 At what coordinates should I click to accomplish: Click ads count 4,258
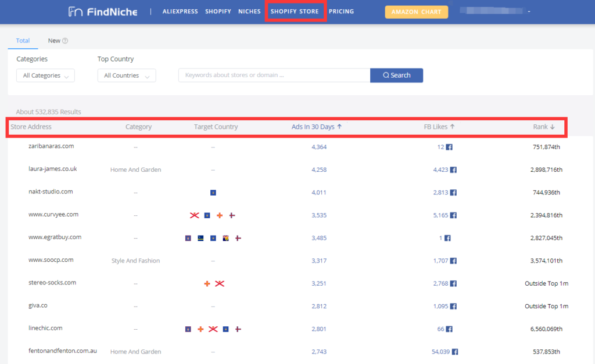(319, 170)
